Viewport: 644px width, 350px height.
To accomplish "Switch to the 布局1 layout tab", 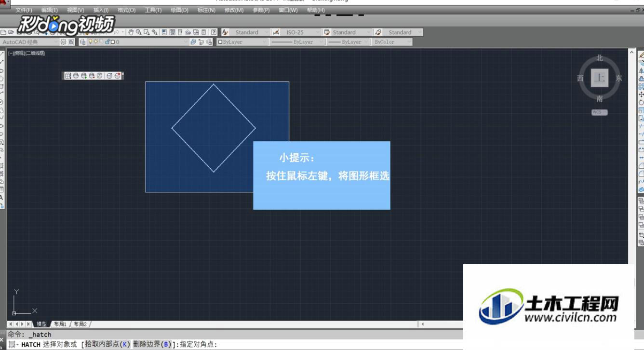I will [60, 324].
